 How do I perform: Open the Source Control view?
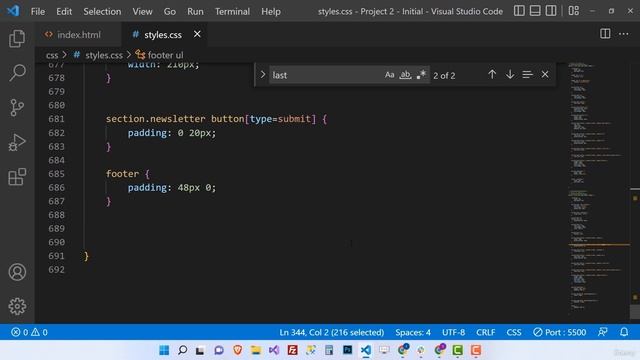[17, 107]
